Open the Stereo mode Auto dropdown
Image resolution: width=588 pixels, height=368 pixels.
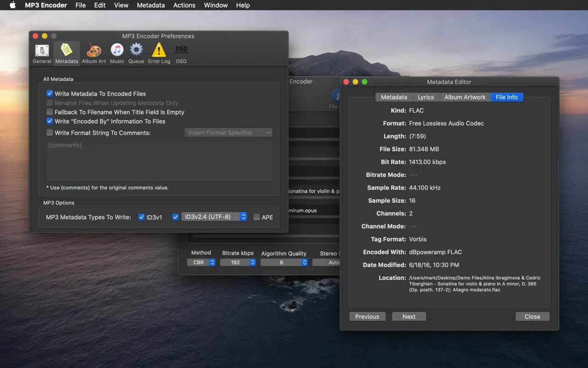tap(326, 262)
